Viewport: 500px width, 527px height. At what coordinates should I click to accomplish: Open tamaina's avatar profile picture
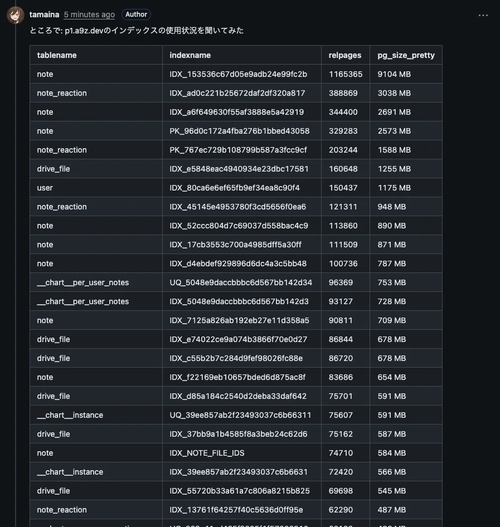click(15, 15)
